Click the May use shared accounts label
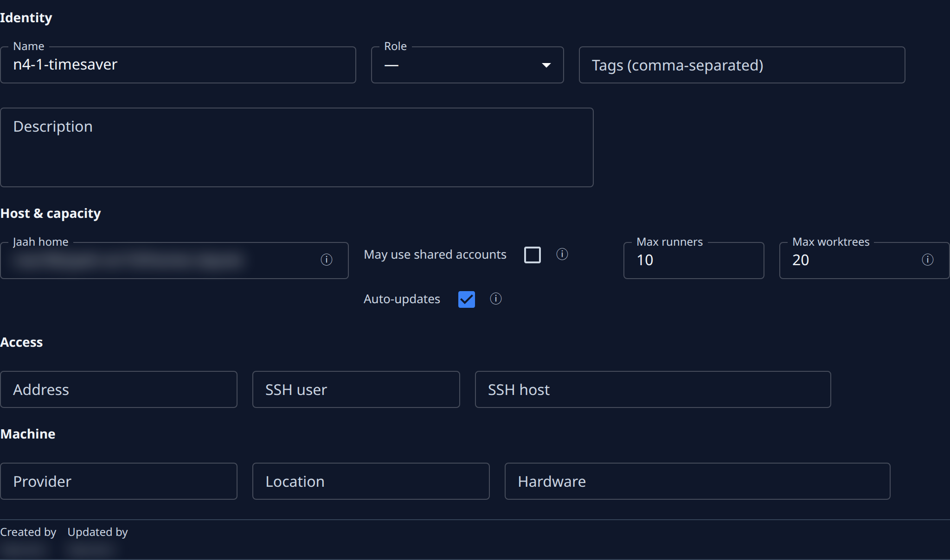The width and height of the screenshot is (950, 560). 435,255
